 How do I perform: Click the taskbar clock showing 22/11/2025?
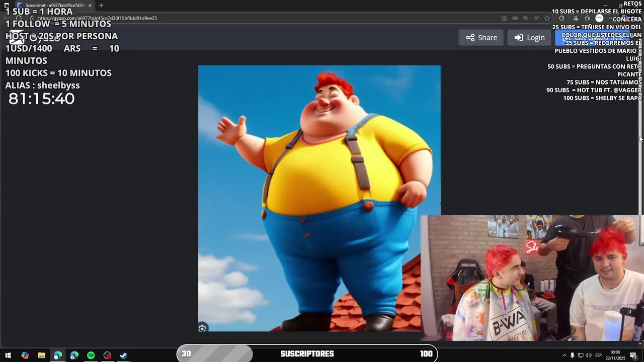click(615, 355)
